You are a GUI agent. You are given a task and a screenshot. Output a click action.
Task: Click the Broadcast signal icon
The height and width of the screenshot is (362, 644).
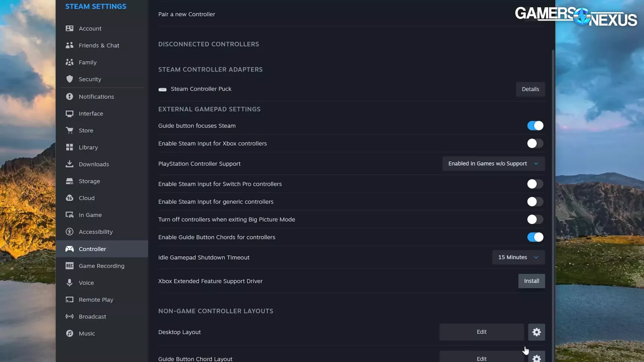[70, 317]
